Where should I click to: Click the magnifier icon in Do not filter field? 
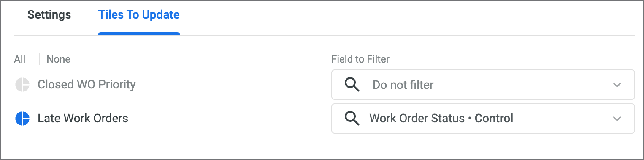[x=352, y=85]
